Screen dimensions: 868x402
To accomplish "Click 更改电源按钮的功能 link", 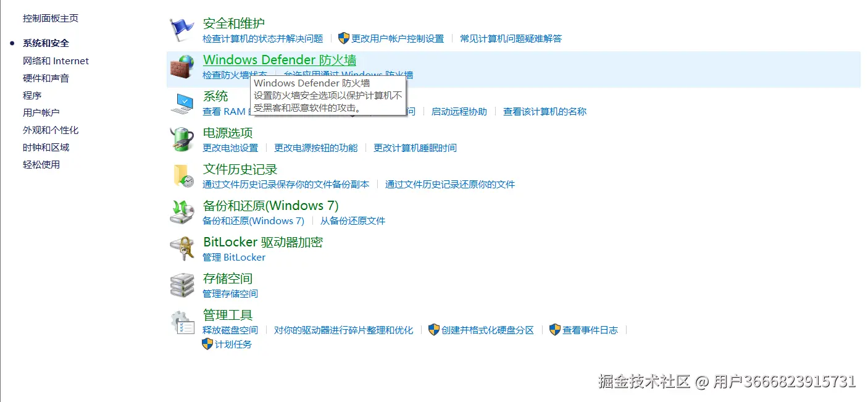I will (x=316, y=148).
